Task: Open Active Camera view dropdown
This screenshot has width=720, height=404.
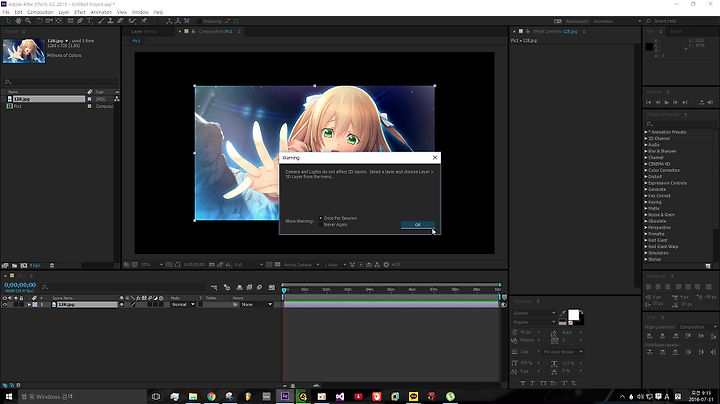Action: point(301,264)
